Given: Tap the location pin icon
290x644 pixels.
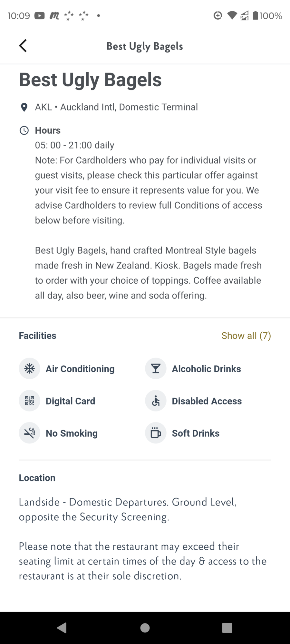Looking at the screenshot, I should click(24, 107).
